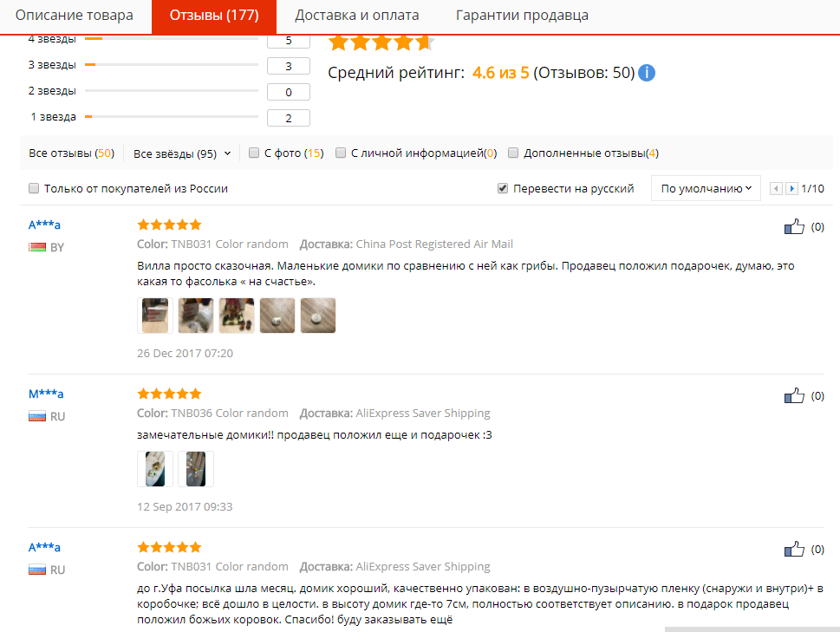
Task: Open the 'По умолчанию' sort dropdown
Action: click(x=706, y=188)
